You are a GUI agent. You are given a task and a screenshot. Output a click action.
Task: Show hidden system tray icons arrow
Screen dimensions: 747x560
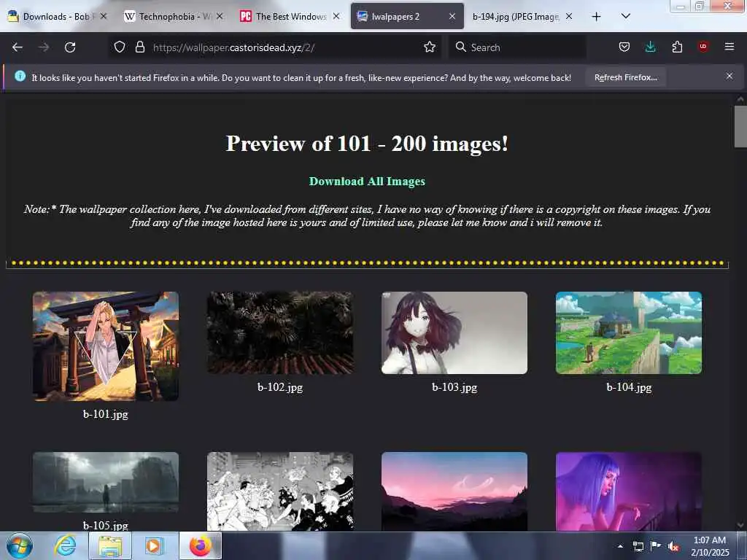620,546
